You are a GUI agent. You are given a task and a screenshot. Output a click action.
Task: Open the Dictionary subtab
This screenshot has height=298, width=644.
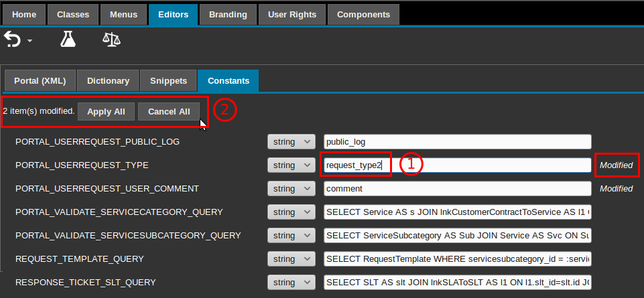pos(108,81)
